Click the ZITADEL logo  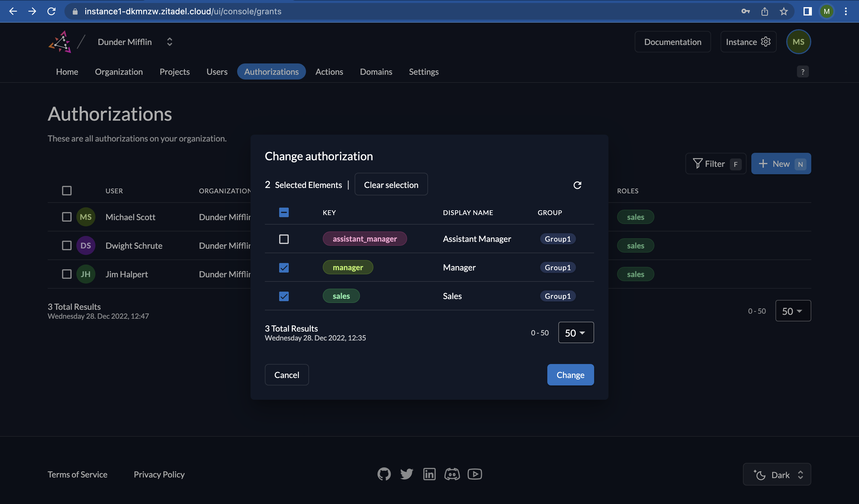click(60, 42)
